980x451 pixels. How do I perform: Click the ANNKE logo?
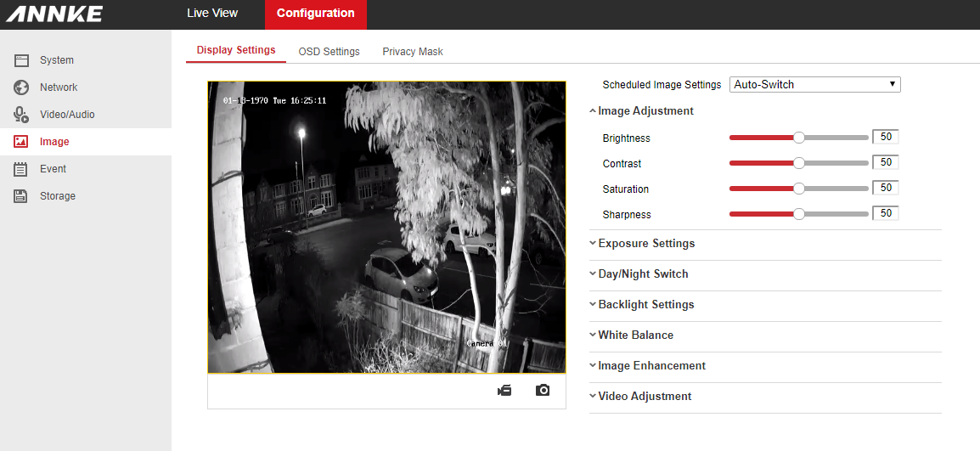point(54,14)
